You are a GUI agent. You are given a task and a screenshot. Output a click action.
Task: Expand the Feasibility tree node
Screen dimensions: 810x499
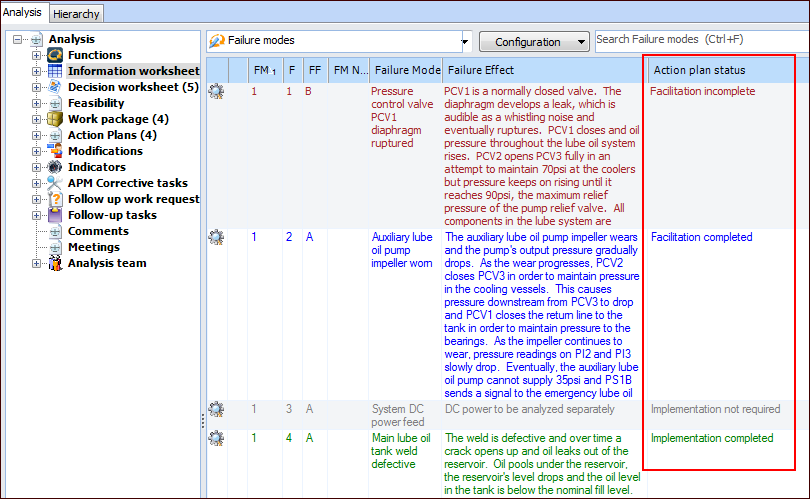[x=36, y=103]
